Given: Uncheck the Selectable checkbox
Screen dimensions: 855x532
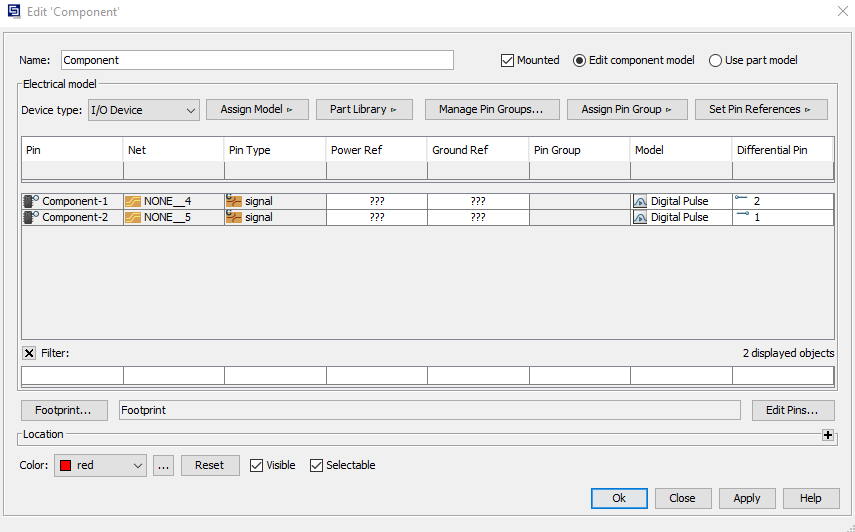Looking at the screenshot, I should tap(317, 465).
